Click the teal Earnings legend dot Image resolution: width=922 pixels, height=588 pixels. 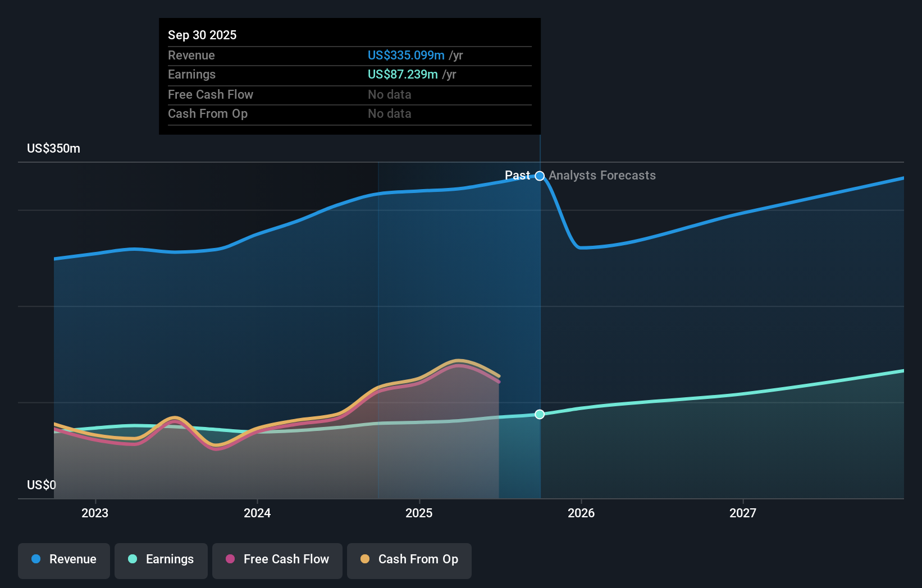pyautogui.click(x=133, y=559)
